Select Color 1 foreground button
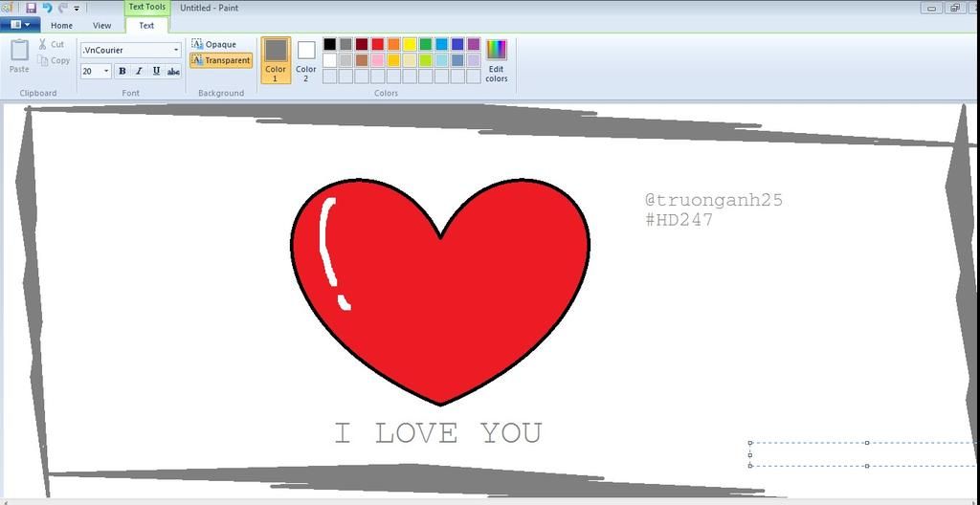980x505 pixels. click(x=276, y=60)
